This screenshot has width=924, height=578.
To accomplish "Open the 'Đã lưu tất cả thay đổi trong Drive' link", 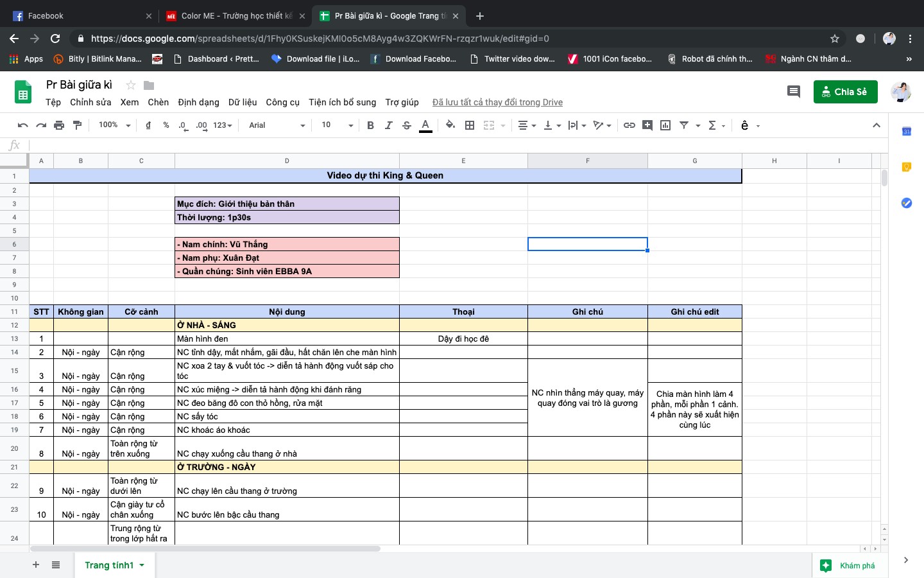I will 497,102.
